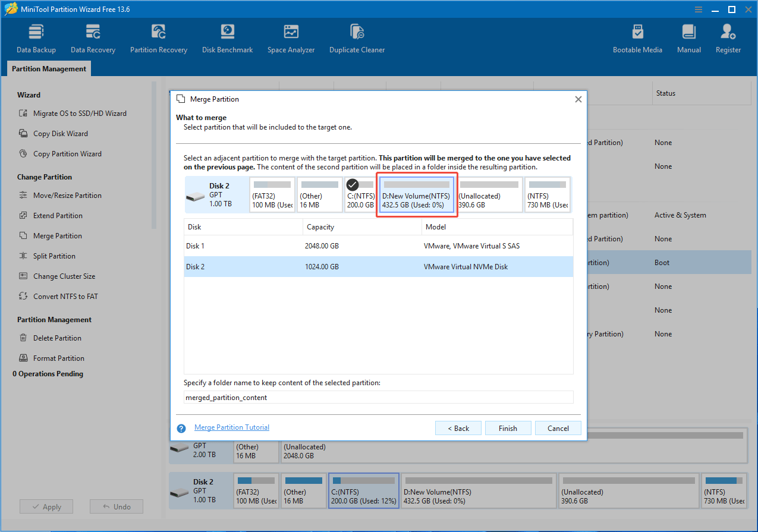Select Move/Resize Partition in sidebar
Screen dimensions: 758x532
(60, 196)
